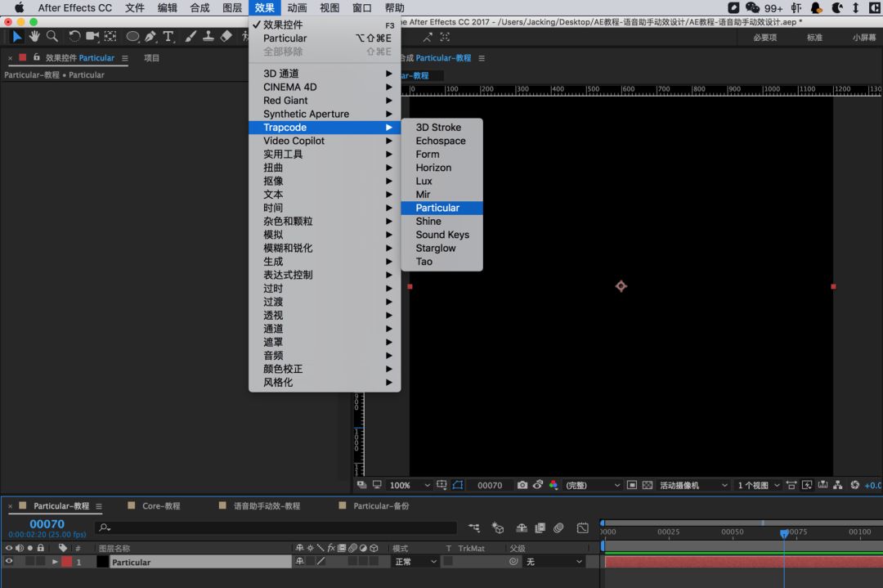Click the timeline search magnifier icon
Image resolution: width=883 pixels, height=588 pixels.
104,527
